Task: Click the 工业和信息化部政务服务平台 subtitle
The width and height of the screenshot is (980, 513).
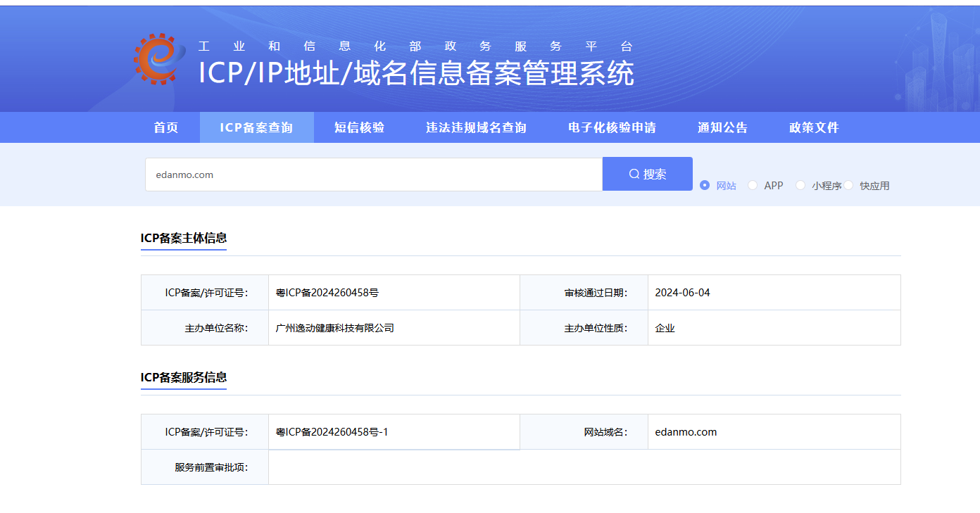Action: pyautogui.click(x=416, y=46)
